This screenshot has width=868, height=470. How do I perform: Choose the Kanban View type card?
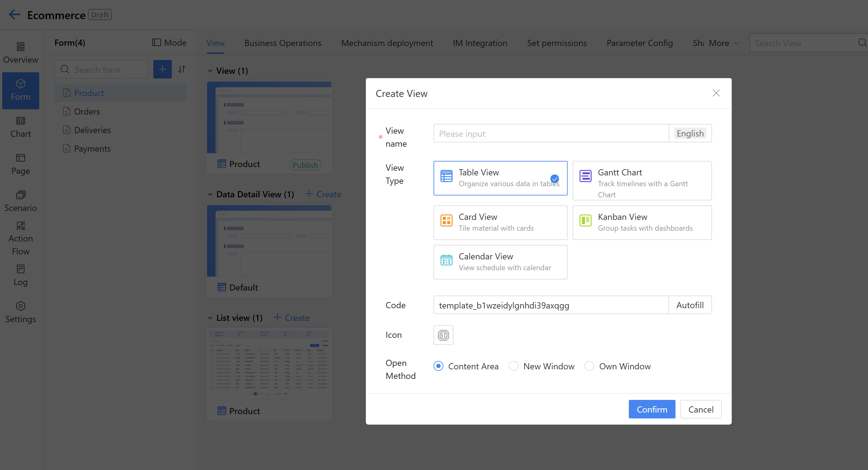641,223
